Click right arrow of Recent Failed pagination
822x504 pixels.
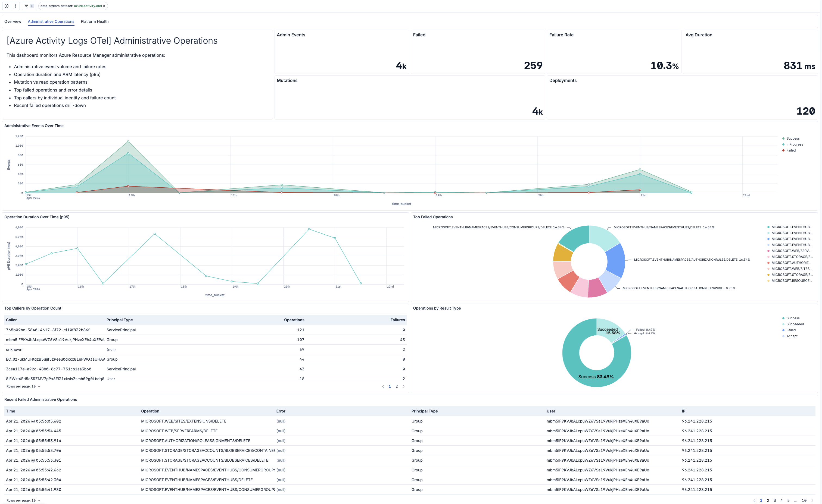tap(812, 500)
